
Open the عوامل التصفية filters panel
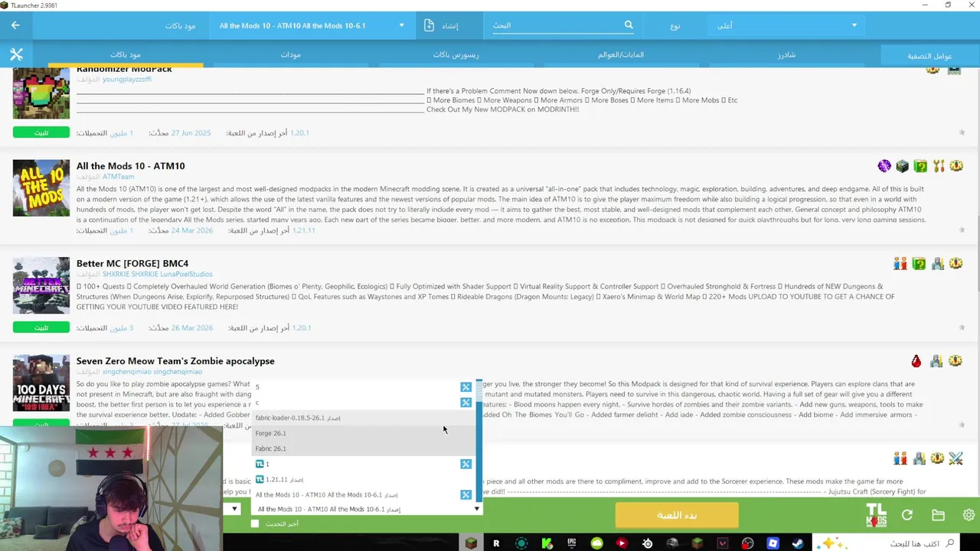point(929,55)
